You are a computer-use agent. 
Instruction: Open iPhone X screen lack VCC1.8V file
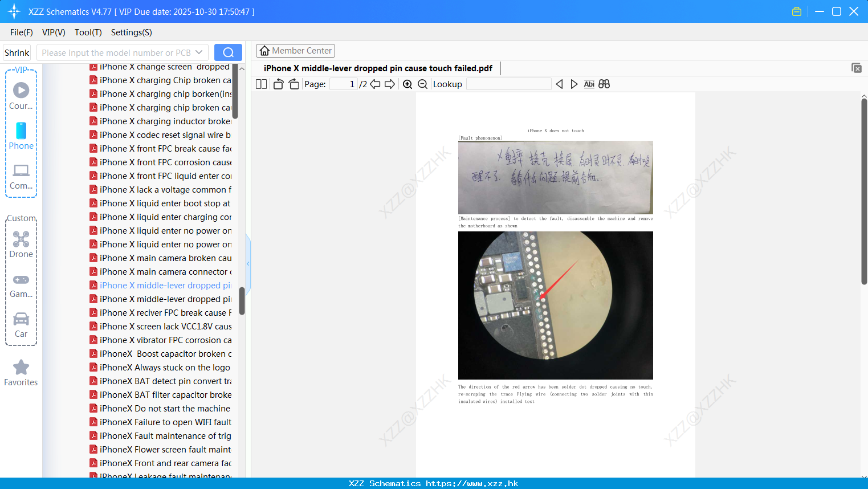[x=161, y=327]
